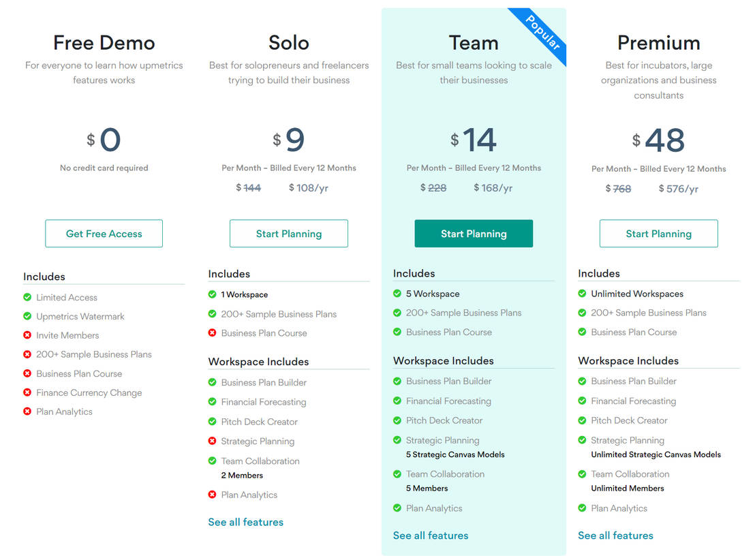Viewport: 755px width, 560px height.
Task: Click the $48 Premium monthly price
Action: (658, 140)
